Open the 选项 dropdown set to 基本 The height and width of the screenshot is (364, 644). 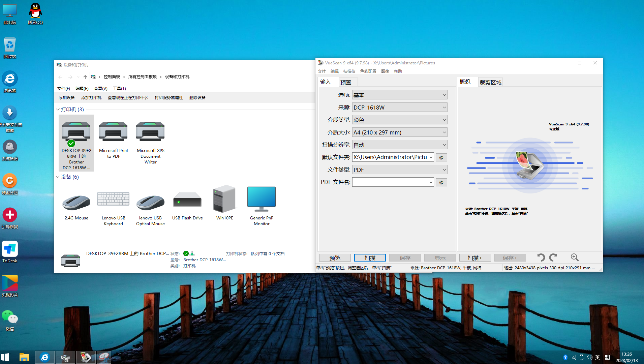[400, 95]
